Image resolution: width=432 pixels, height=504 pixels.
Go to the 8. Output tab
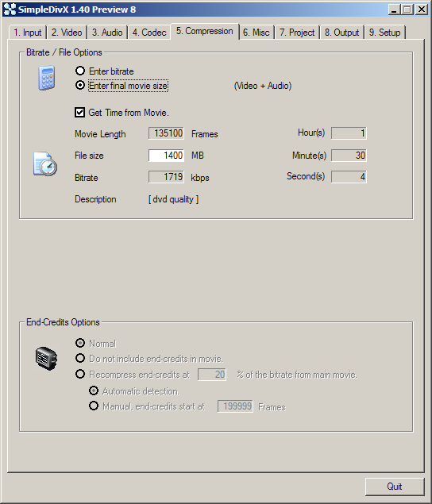tap(342, 33)
